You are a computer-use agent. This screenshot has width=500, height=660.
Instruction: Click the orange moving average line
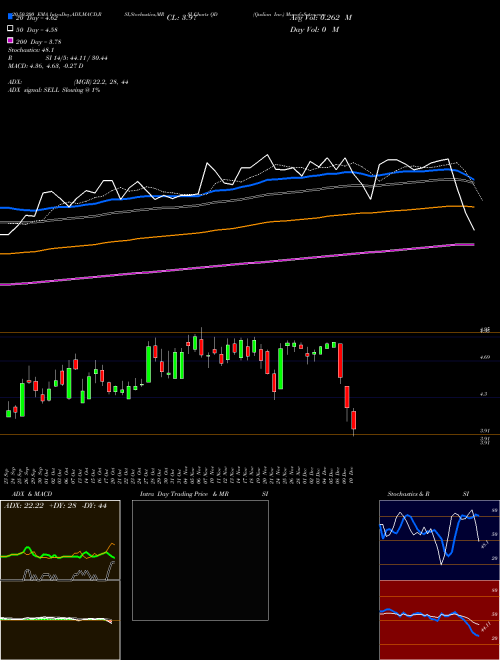pyautogui.click(x=236, y=228)
